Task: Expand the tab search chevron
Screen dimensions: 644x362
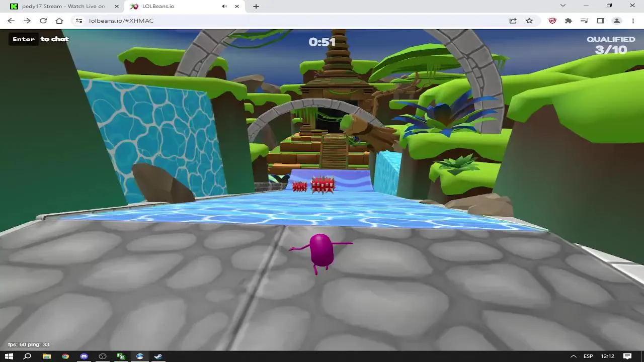Action: 563,6
